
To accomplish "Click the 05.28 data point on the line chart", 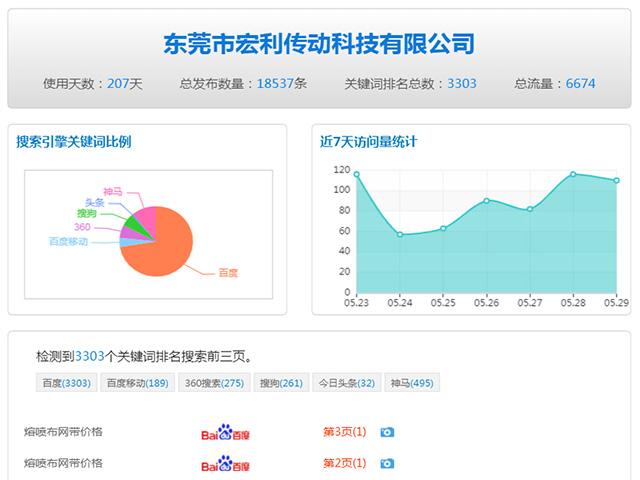I will coord(573,174).
